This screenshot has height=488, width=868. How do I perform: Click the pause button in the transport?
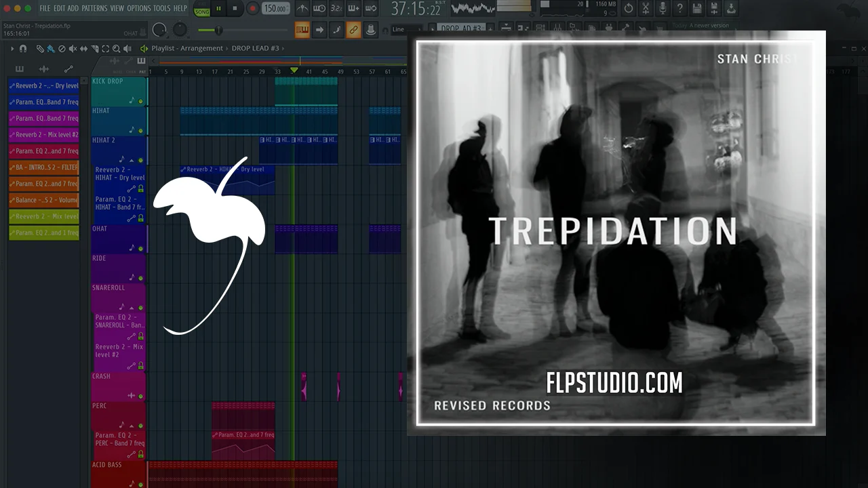pos(218,8)
